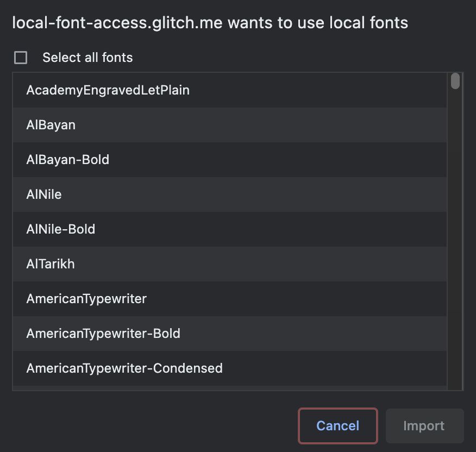Click the lower scrollbar track of font list
The width and height of the screenshot is (476, 452).
(455, 272)
